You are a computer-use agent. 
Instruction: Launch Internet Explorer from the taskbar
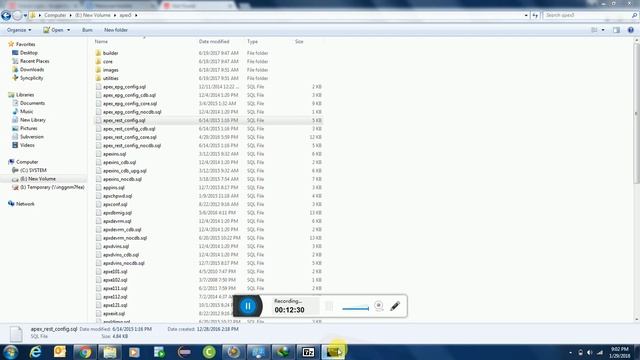tap(36, 352)
